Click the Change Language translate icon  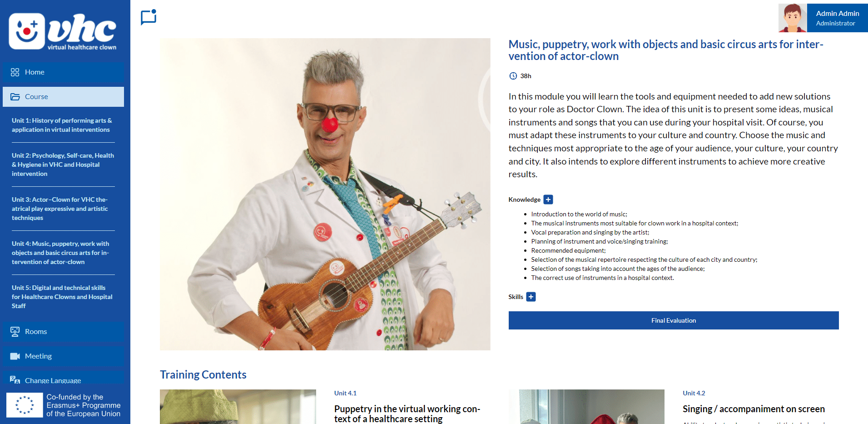[15, 380]
